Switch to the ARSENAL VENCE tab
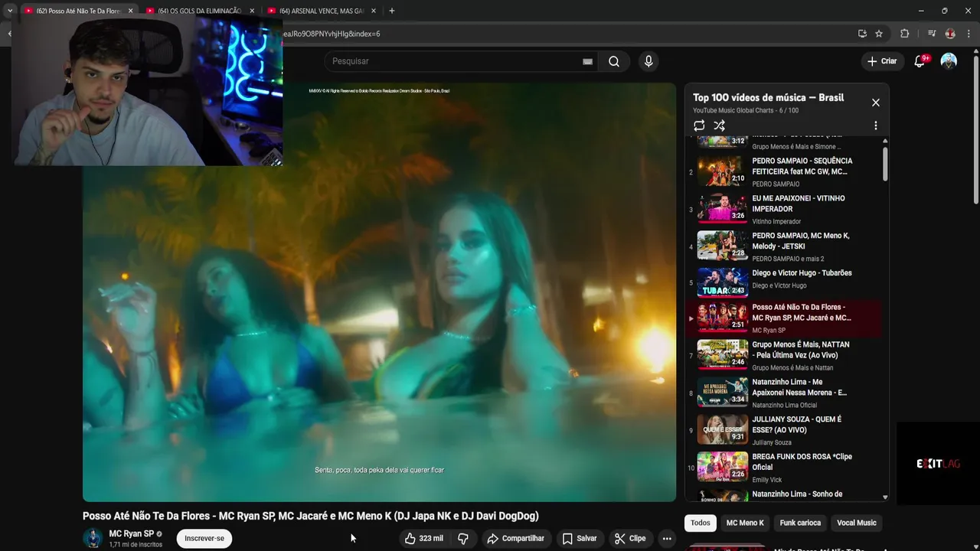The image size is (980, 551). click(x=322, y=11)
